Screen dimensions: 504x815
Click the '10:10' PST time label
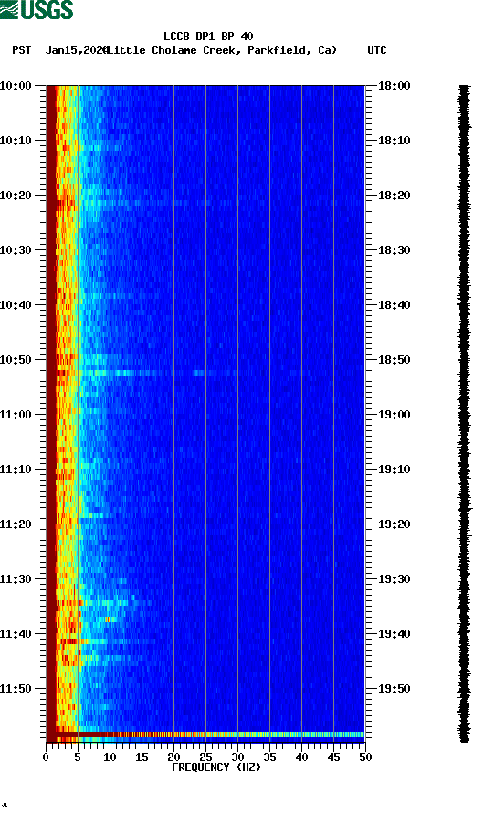tap(16, 141)
